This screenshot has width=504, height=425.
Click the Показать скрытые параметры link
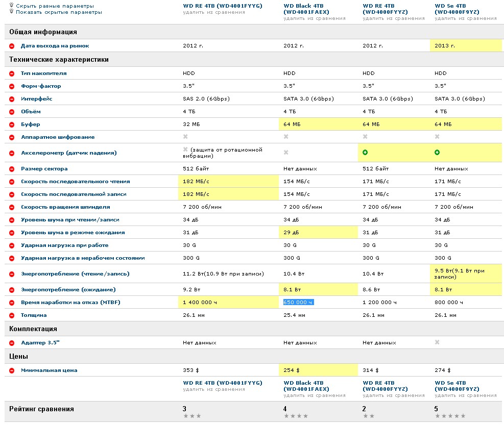pyautogui.click(x=59, y=12)
